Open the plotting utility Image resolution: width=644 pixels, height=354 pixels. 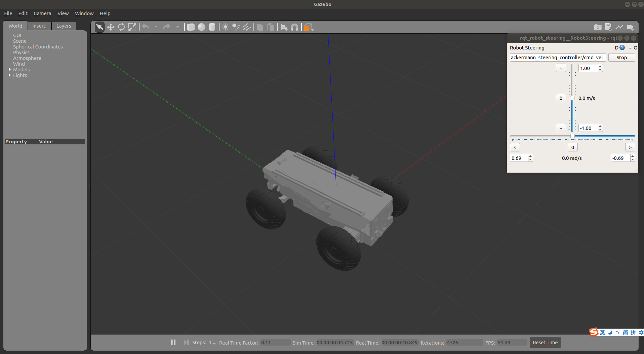click(x=619, y=27)
